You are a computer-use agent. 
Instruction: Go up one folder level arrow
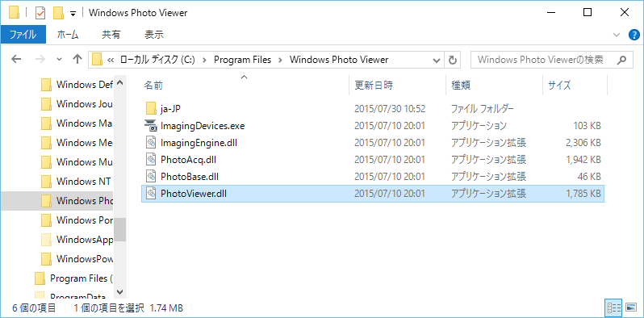tap(77, 60)
